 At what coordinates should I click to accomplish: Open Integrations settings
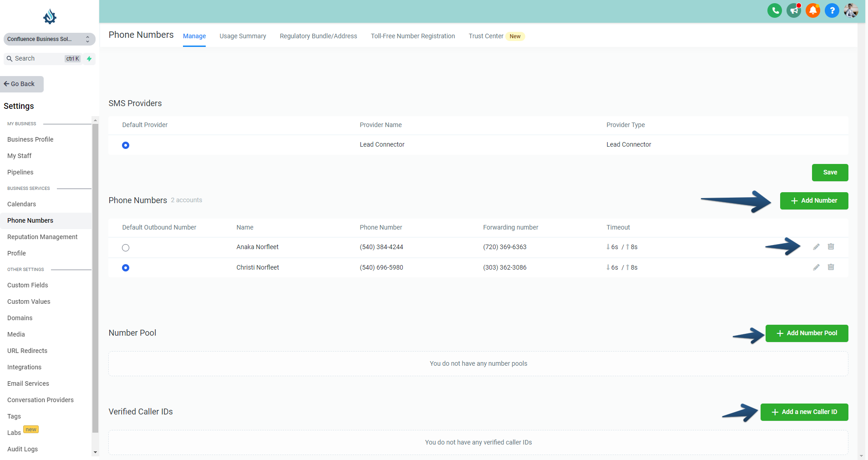(24, 367)
